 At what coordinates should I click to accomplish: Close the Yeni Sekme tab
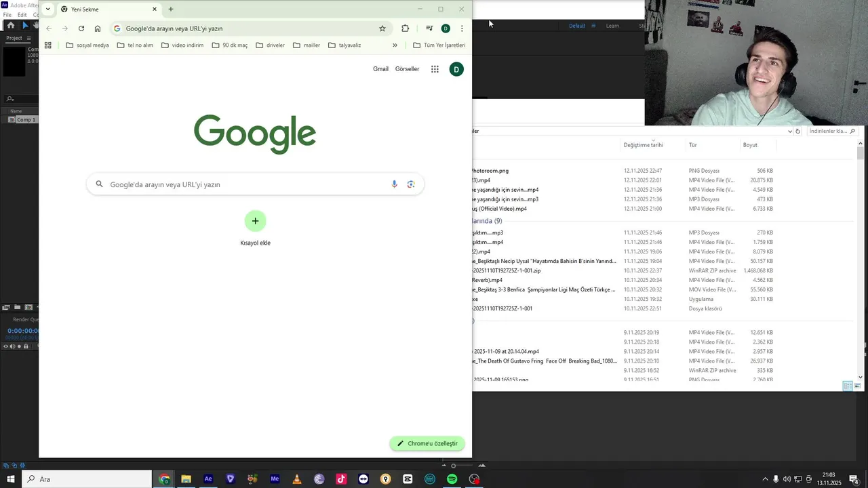[x=155, y=9]
